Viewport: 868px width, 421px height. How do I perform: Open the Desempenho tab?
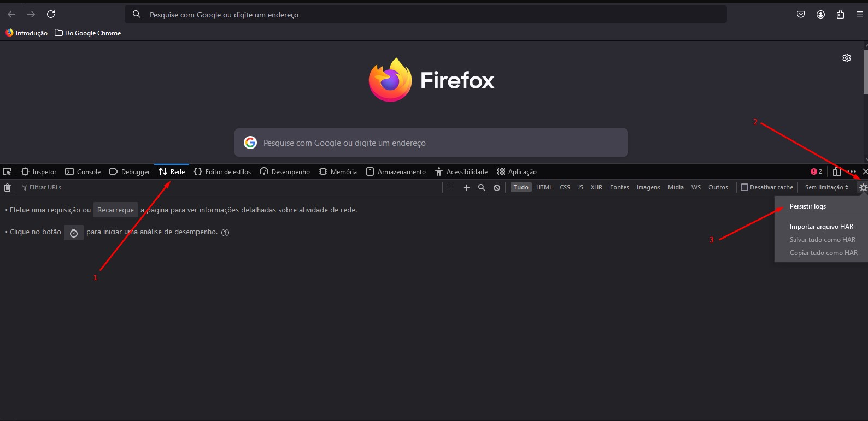point(285,171)
